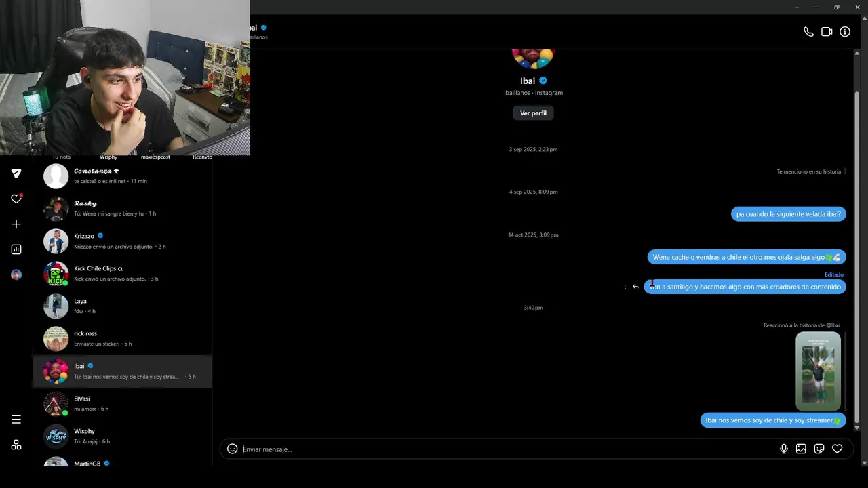The image size is (868, 488).
Task: Open the ElVasi conversation
Action: (122, 404)
